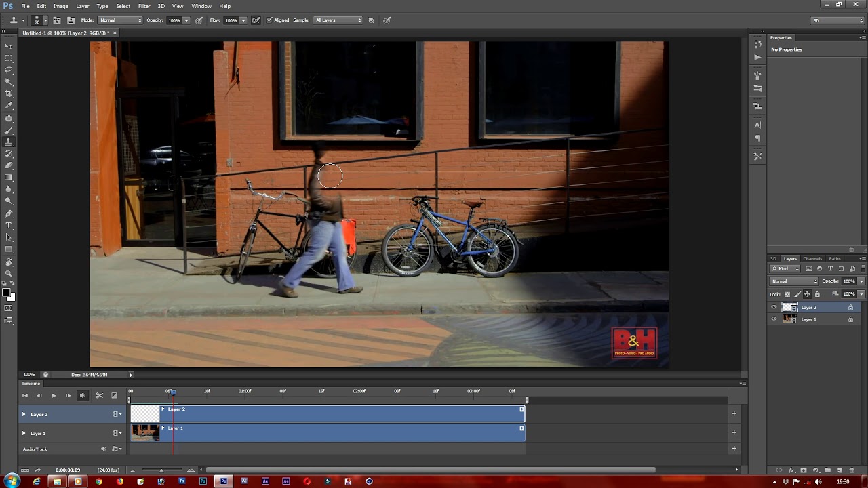Add a layer mask in Layers panel
This screenshot has width=868, height=488.
tap(804, 470)
